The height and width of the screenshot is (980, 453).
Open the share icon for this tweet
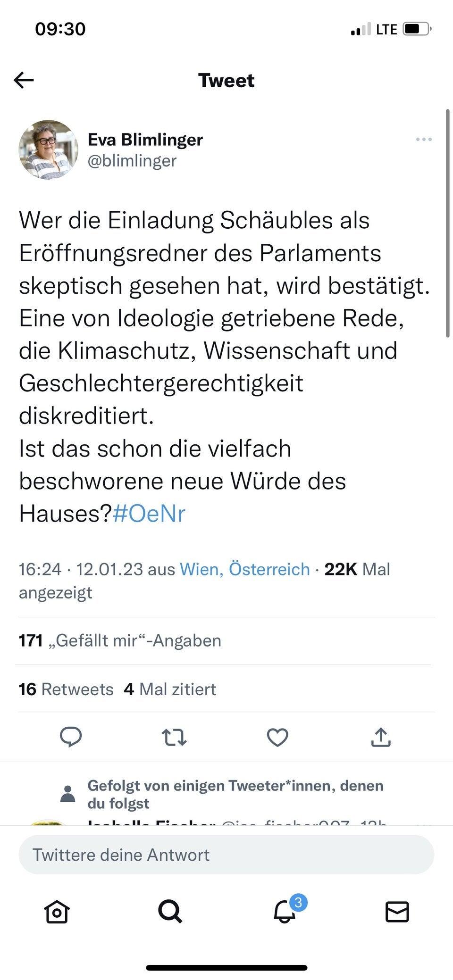point(381,737)
